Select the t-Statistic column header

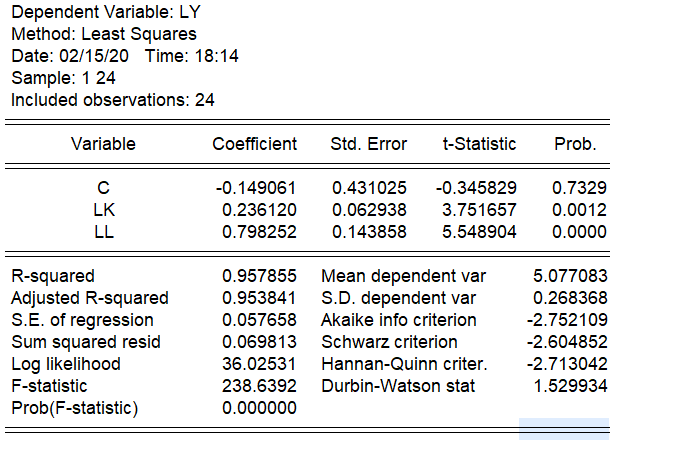click(x=479, y=144)
